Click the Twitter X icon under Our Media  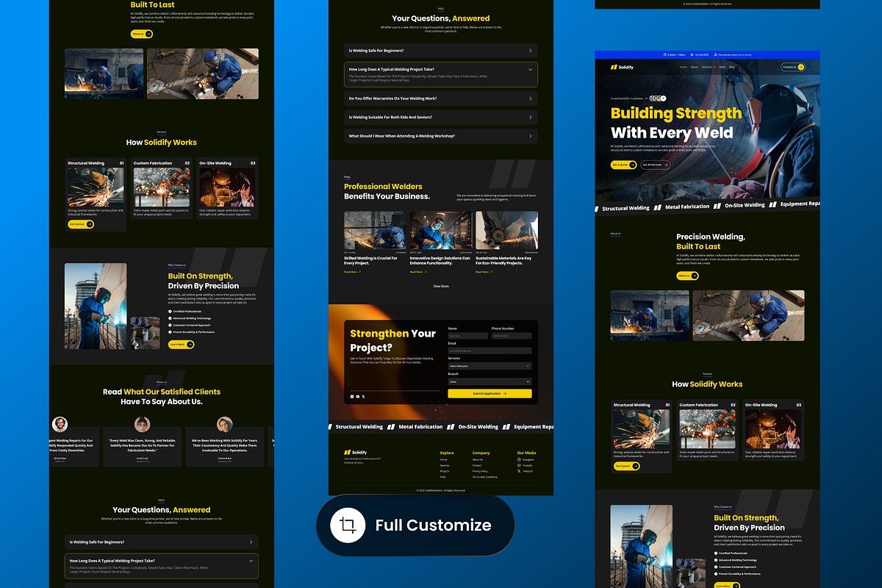pyautogui.click(x=519, y=471)
